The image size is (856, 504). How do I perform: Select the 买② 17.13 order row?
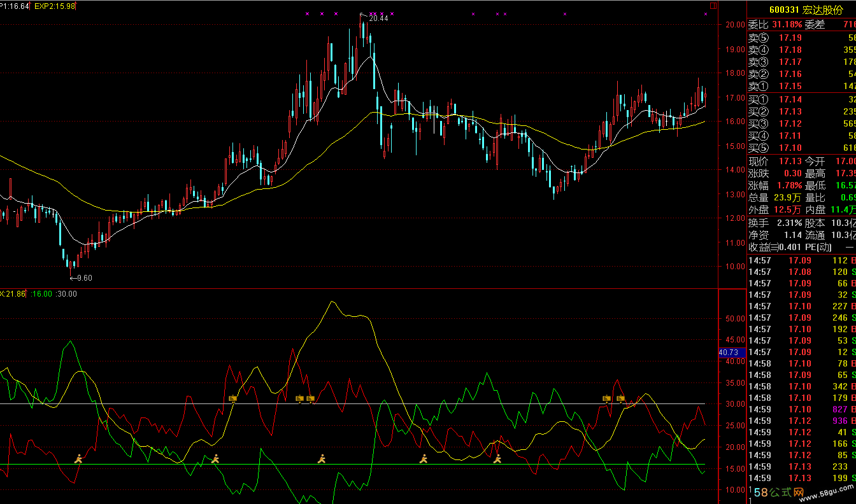pyautogui.click(x=802, y=112)
